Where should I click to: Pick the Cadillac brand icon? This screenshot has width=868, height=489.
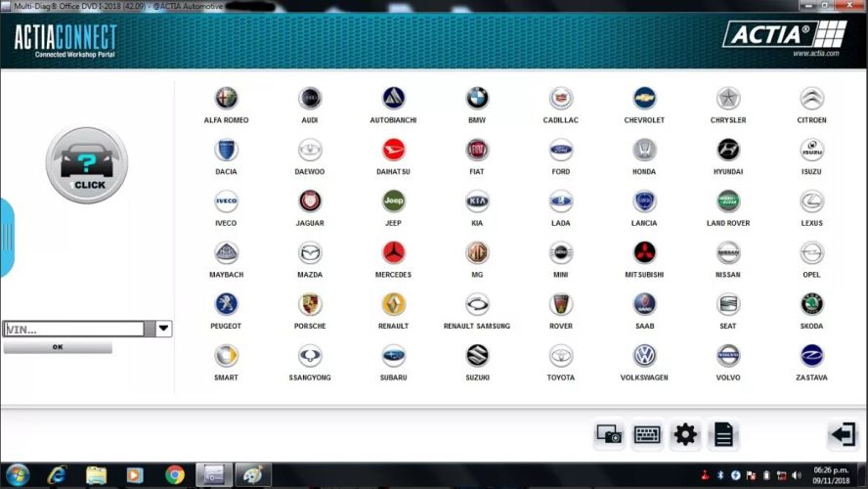click(x=561, y=99)
